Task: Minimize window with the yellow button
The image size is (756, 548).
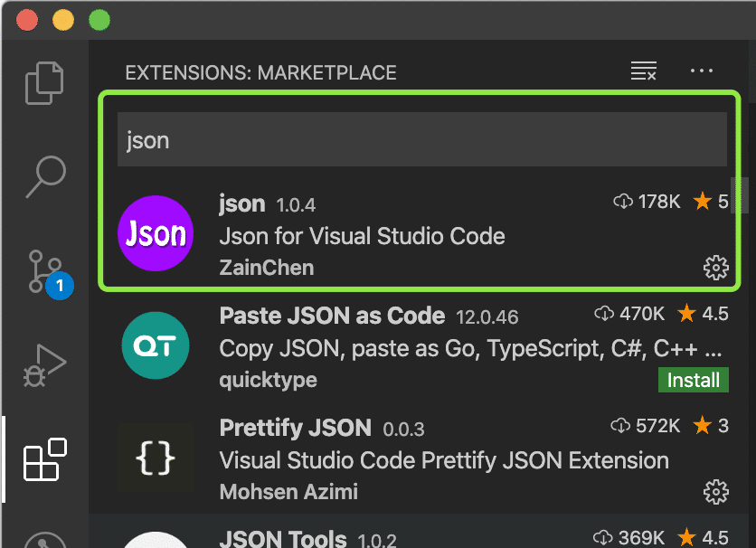Action: tap(63, 20)
